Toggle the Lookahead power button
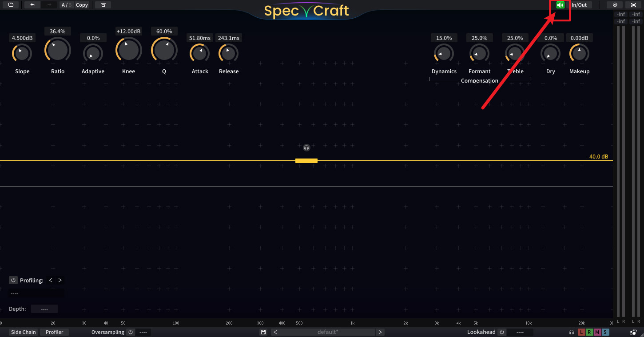 pyautogui.click(x=502, y=332)
